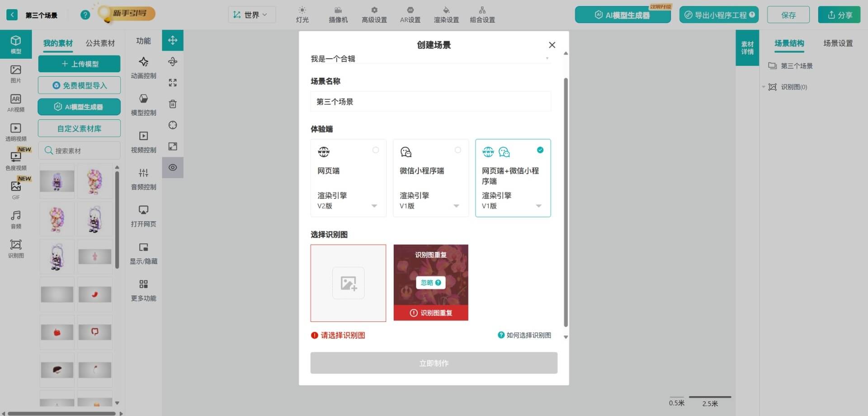Toggle the eye preview tool
This screenshot has width=868, height=416.
[x=173, y=167]
